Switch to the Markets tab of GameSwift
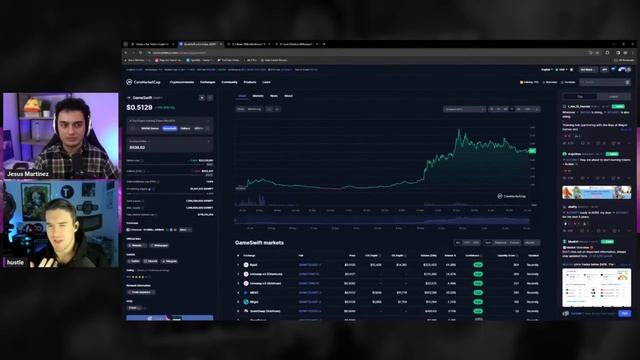The height and width of the screenshot is (360, 640). point(258,96)
